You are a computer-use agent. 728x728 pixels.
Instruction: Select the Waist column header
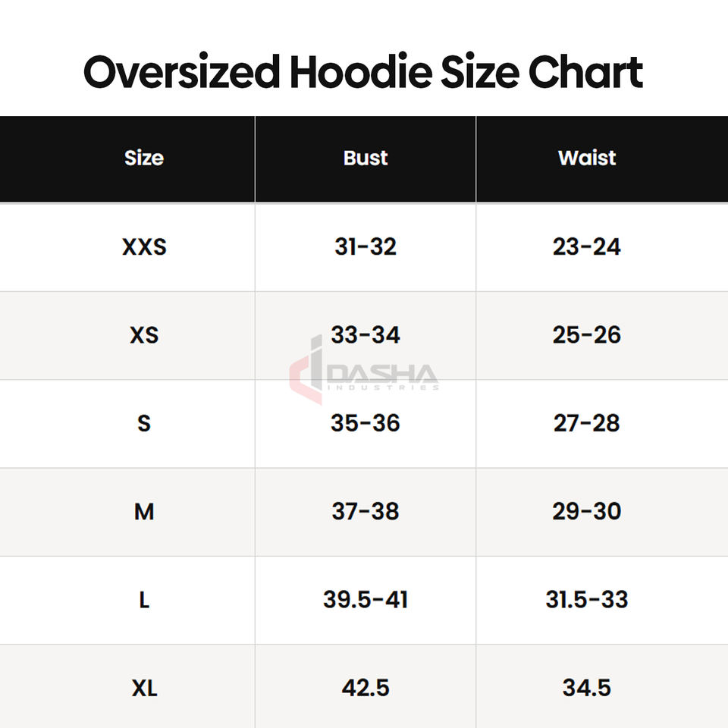click(587, 158)
